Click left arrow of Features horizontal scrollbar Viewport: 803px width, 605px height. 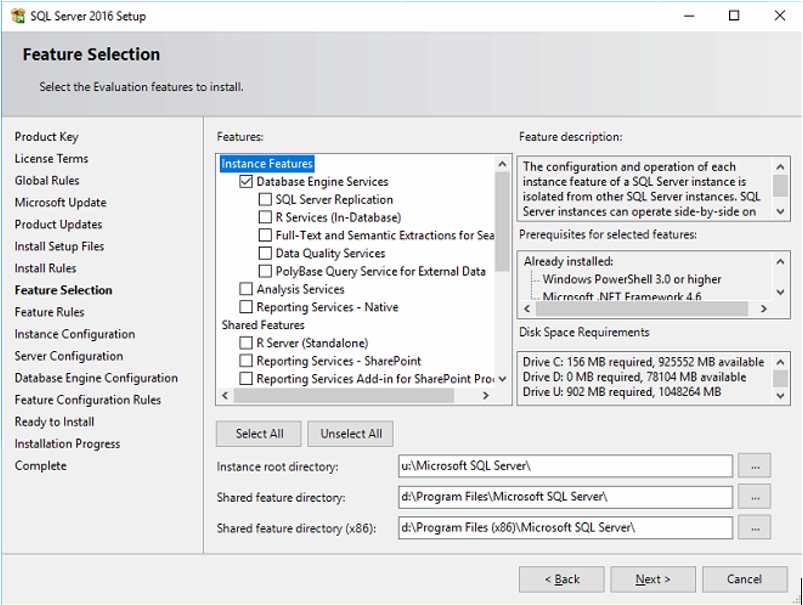(225, 395)
